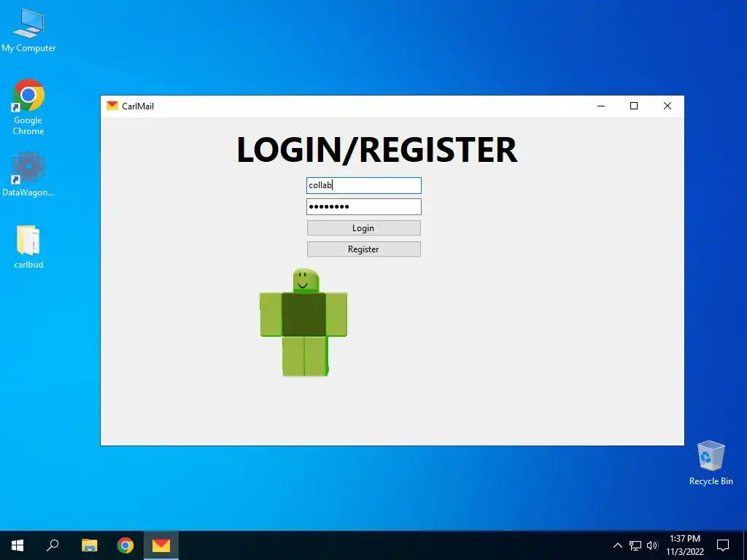Open the volume speaker tray icon

pos(652,545)
